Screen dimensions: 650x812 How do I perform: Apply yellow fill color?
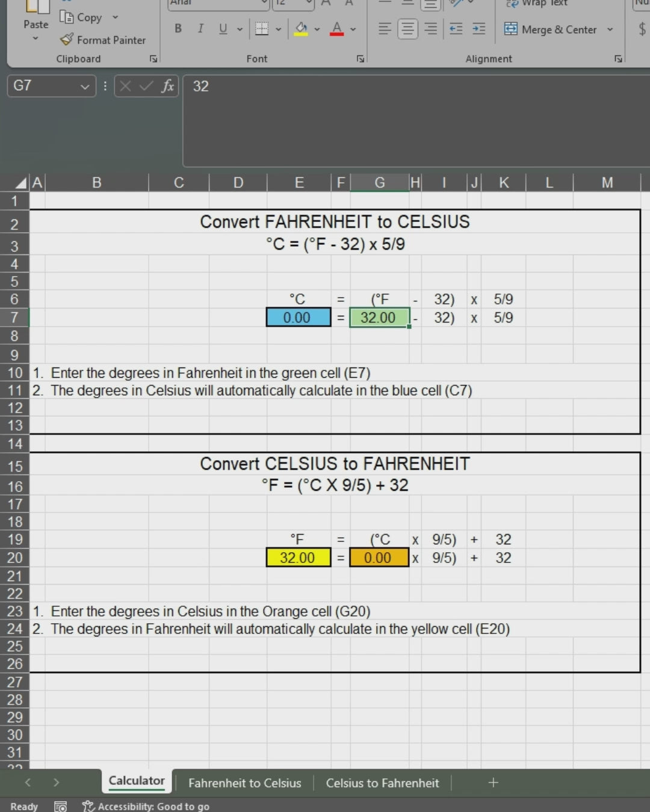point(301,29)
